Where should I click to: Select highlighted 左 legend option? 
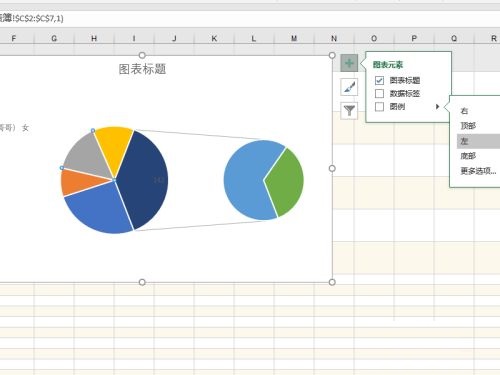point(478,141)
